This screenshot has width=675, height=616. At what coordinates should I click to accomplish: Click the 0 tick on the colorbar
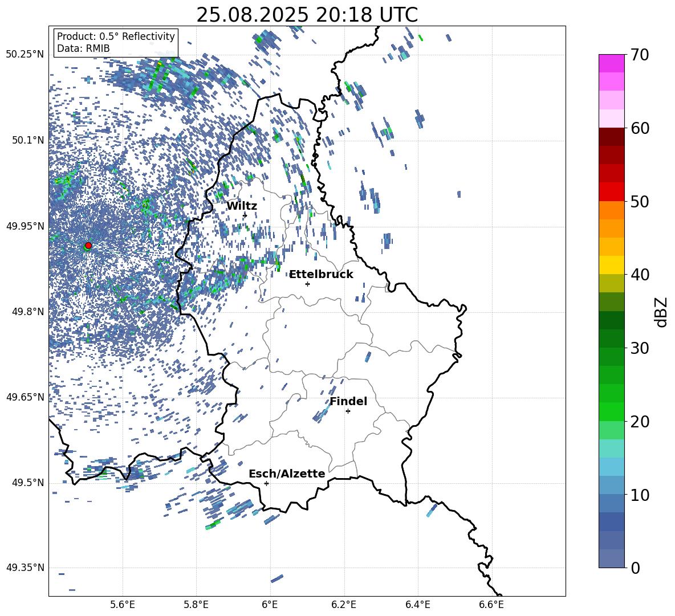click(x=635, y=568)
